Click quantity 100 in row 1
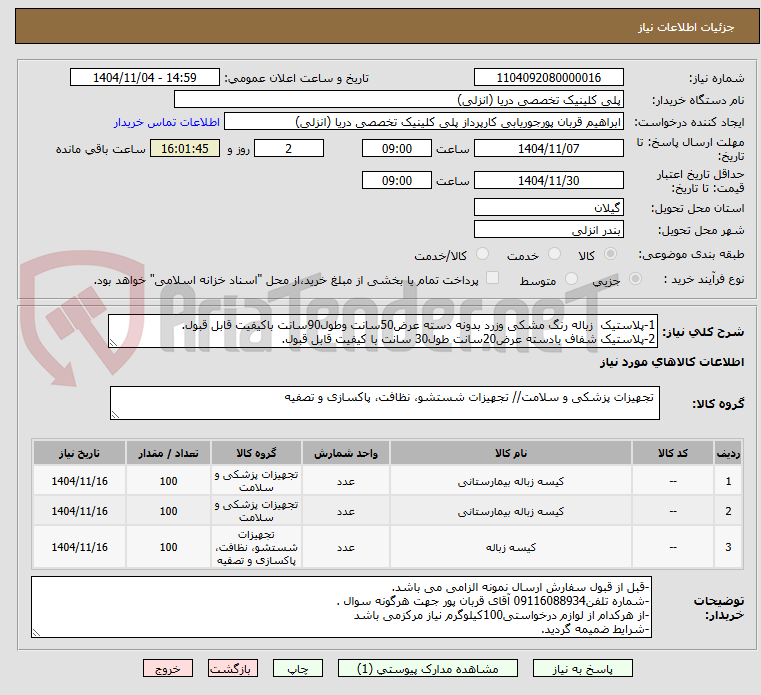This screenshot has height=695, width=761. 168,481
